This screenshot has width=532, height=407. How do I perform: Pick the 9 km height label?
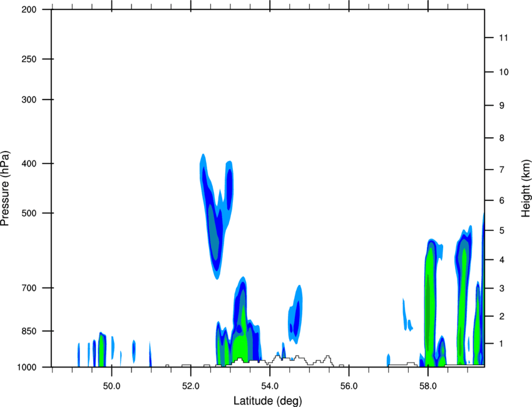(x=502, y=106)
